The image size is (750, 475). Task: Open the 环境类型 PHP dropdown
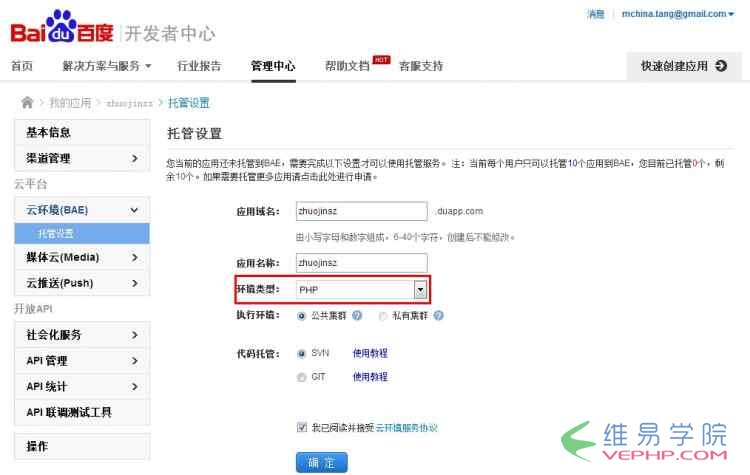[x=420, y=289]
